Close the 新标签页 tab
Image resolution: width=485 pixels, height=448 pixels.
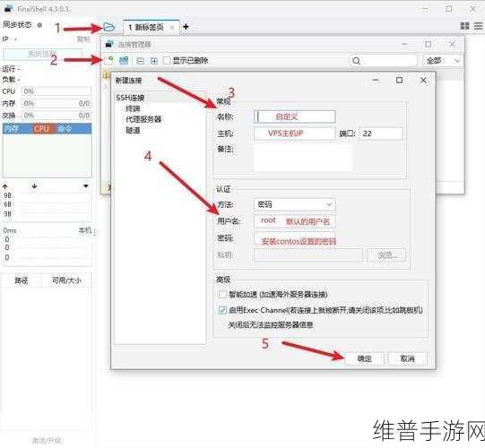pos(172,28)
